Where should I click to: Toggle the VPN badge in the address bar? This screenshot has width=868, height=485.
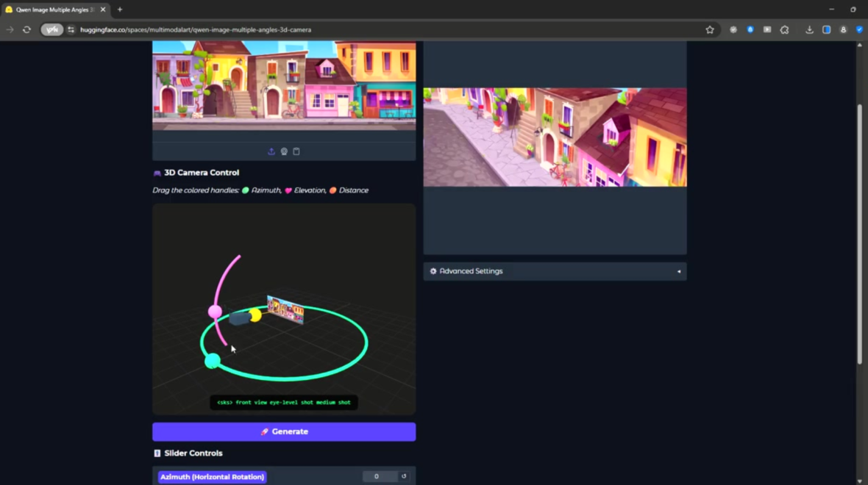[51, 30]
